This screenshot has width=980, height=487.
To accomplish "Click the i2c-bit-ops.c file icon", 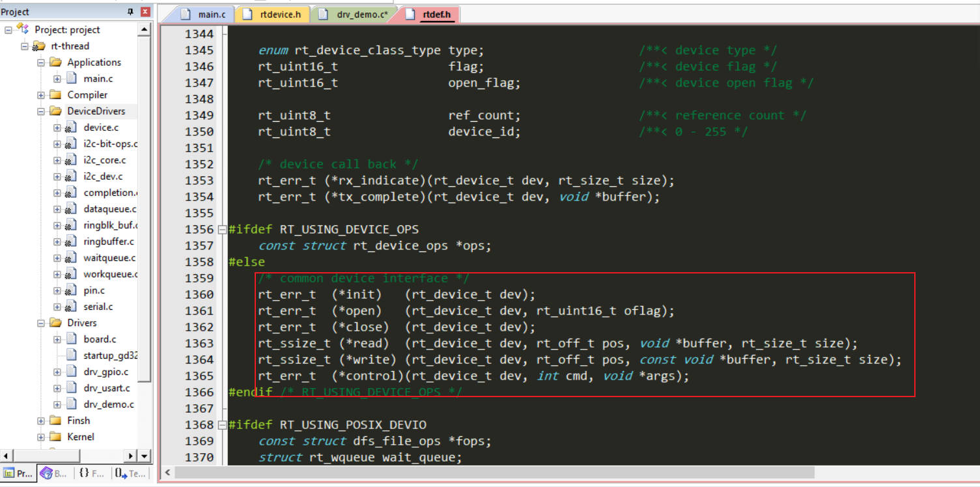I will [x=71, y=144].
